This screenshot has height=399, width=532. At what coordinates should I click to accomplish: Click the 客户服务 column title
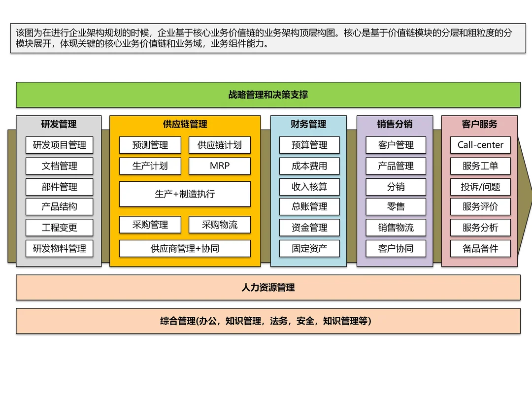[x=479, y=124]
